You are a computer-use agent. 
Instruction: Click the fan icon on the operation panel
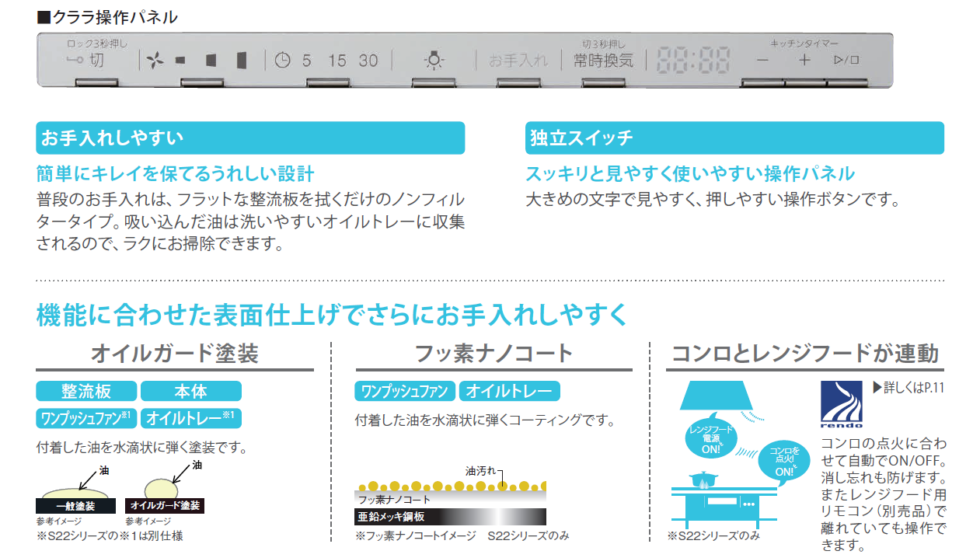152,60
